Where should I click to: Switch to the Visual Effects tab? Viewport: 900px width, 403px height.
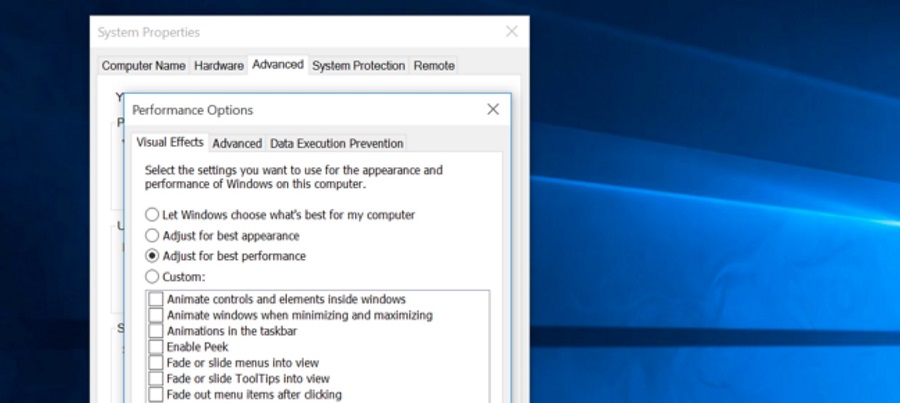[169, 143]
